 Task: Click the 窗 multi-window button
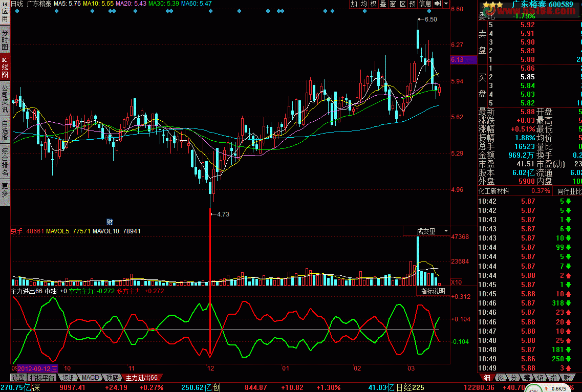[x=393, y=4]
